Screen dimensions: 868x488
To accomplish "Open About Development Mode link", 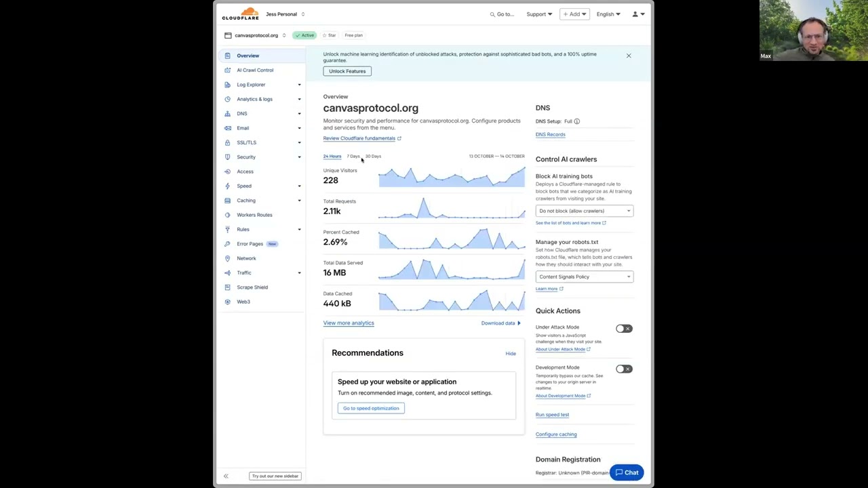I will [563, 396].
